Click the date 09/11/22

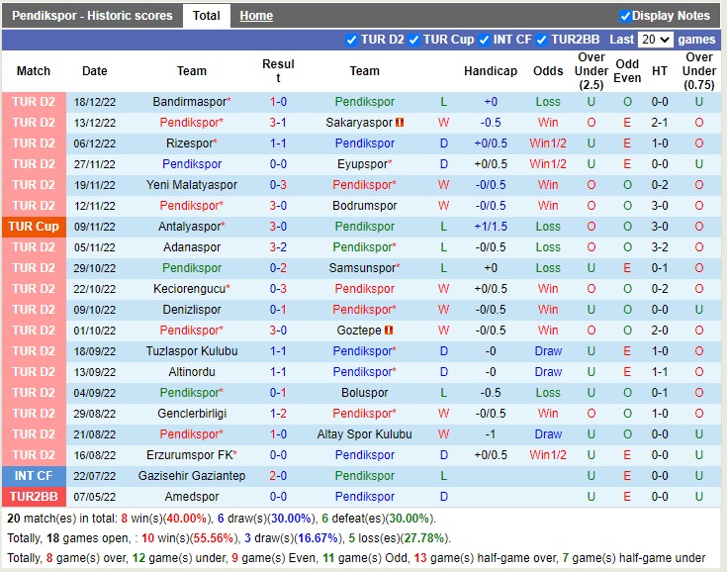click(x=95, y=227)
